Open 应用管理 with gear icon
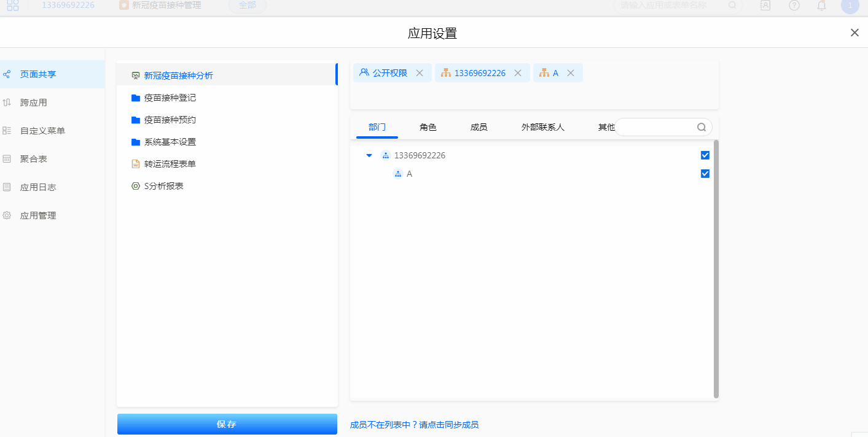The height and width of the screenshot is (437, 868). pos(38,215)
